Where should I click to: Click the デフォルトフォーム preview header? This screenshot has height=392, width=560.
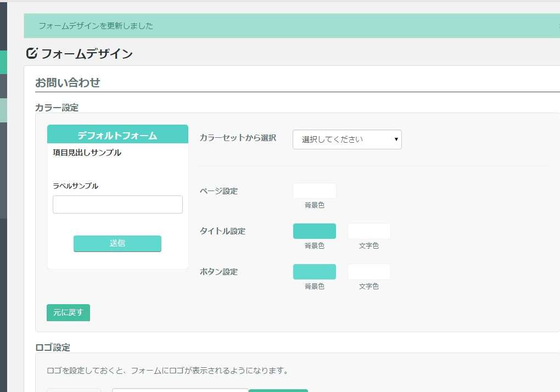(x=117, y=135)
